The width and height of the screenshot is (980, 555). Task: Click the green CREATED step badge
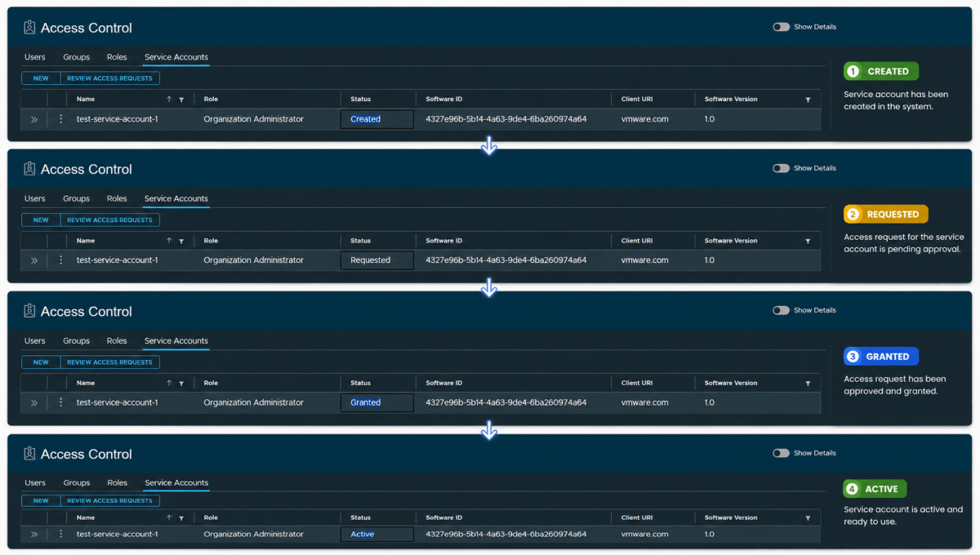click(881, 71)
